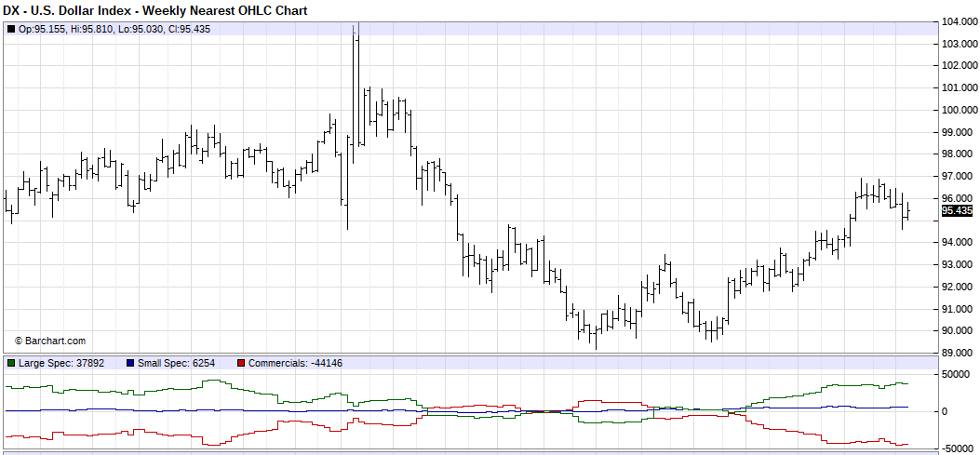
Task: Click the black OHLC legend square
Action: pos(11,29)
